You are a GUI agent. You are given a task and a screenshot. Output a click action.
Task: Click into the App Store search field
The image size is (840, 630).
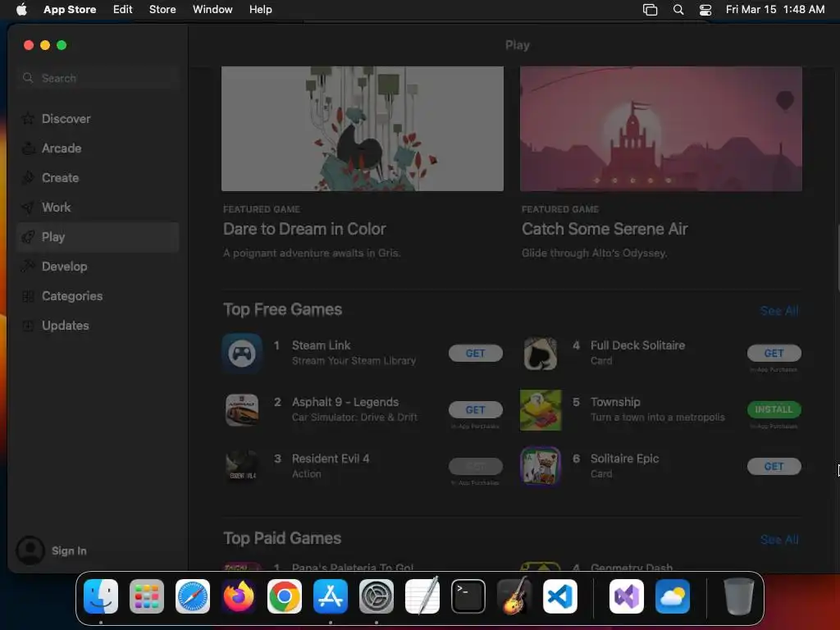click(x=98, y=78)
